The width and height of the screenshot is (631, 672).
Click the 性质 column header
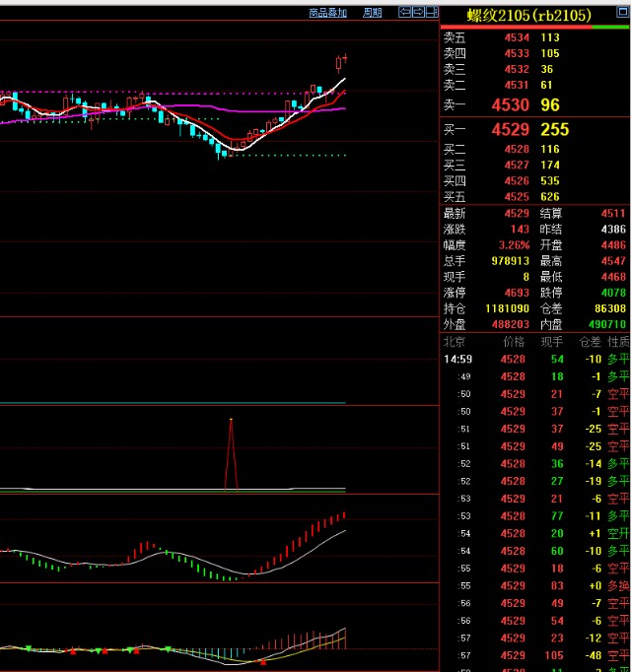[618, 342]
